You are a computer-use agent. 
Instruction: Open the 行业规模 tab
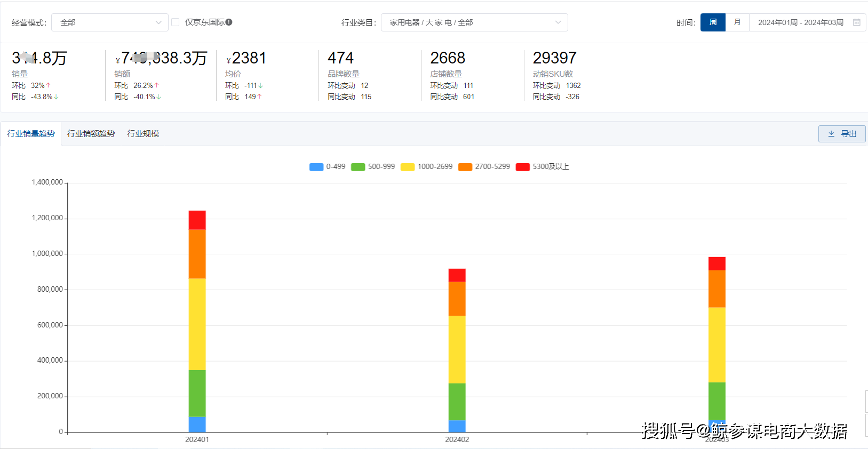point(143,134)
